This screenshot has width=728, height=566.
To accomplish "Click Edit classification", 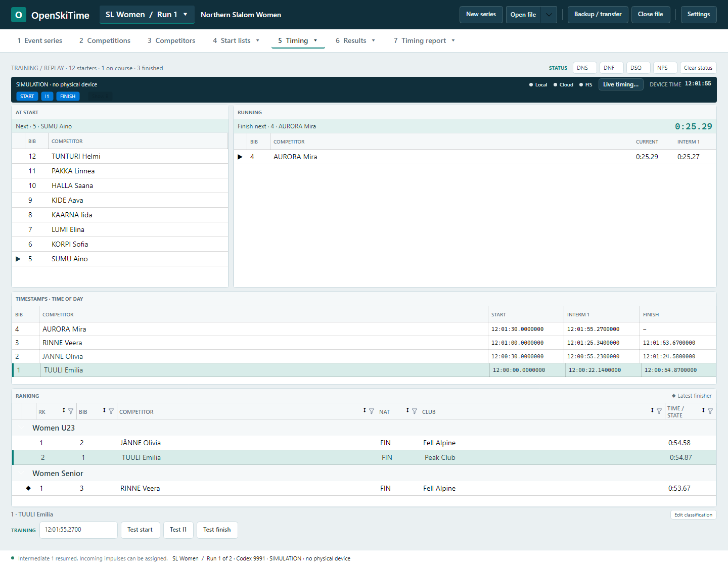I will (x=693, y=514).
